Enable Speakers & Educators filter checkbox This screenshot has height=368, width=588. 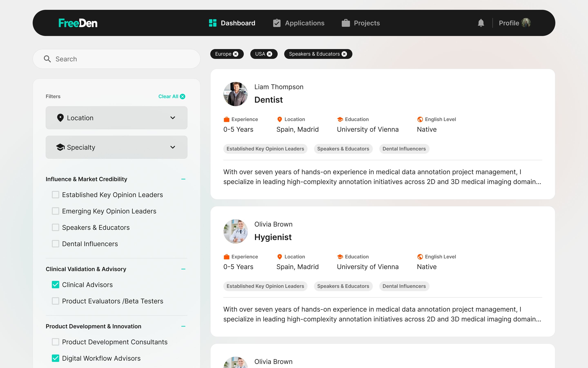[x=55, y=227]
